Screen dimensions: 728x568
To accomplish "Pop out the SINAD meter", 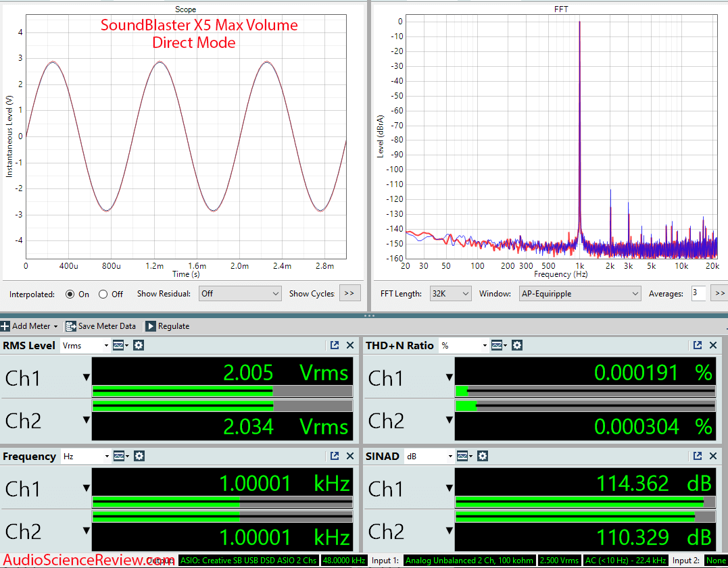I will click(x=698, y=456).
